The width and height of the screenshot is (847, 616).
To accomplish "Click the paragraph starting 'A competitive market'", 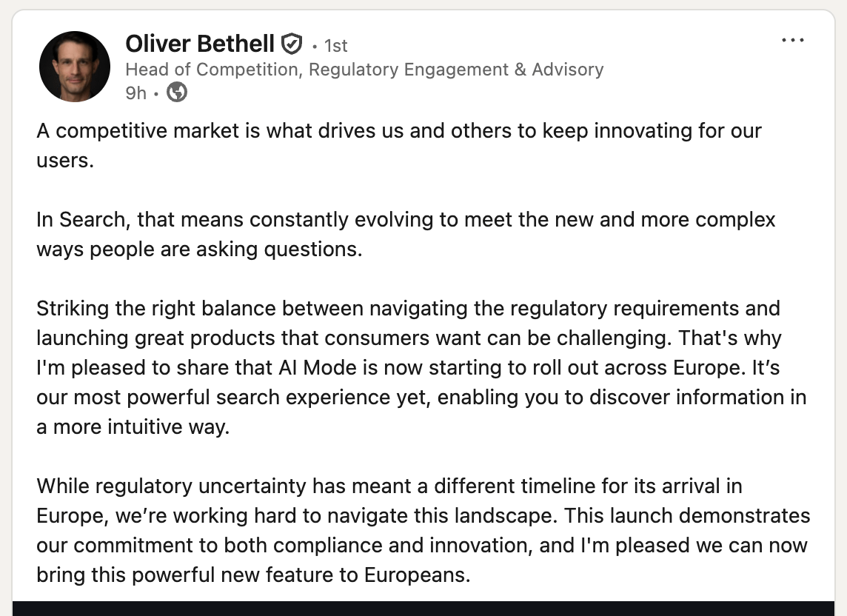I will click(x=399, y=132).
